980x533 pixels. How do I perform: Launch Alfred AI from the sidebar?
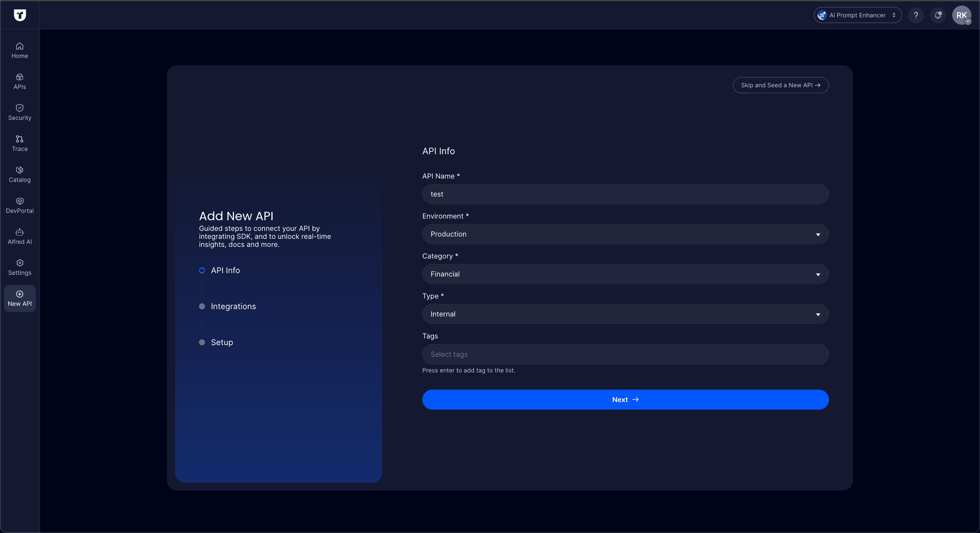pos(19,237)
